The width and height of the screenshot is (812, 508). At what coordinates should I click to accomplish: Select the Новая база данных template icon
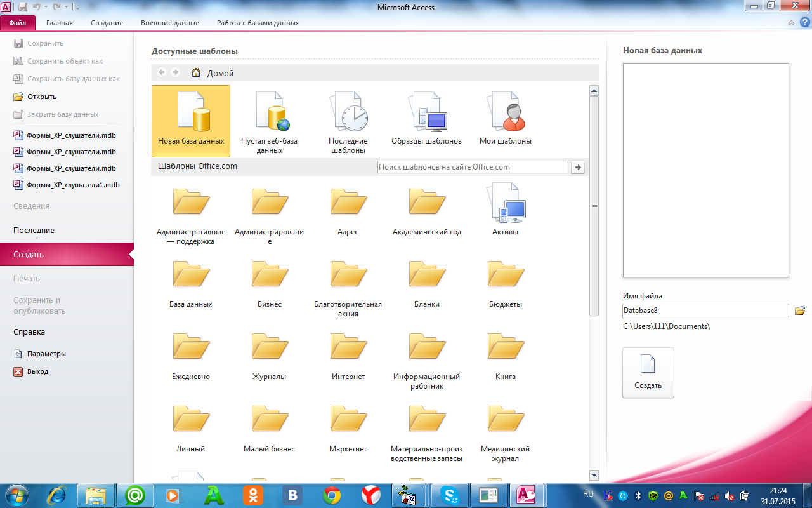[191, 121]
